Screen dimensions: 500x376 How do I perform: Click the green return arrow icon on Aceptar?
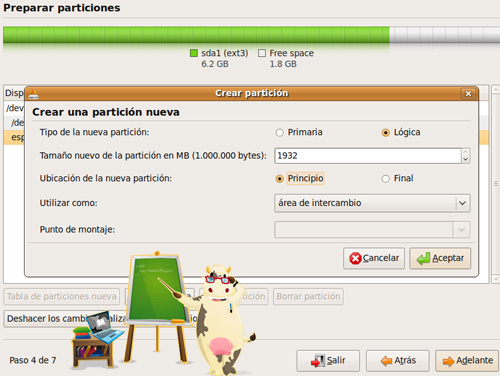(x=423, y=258)
